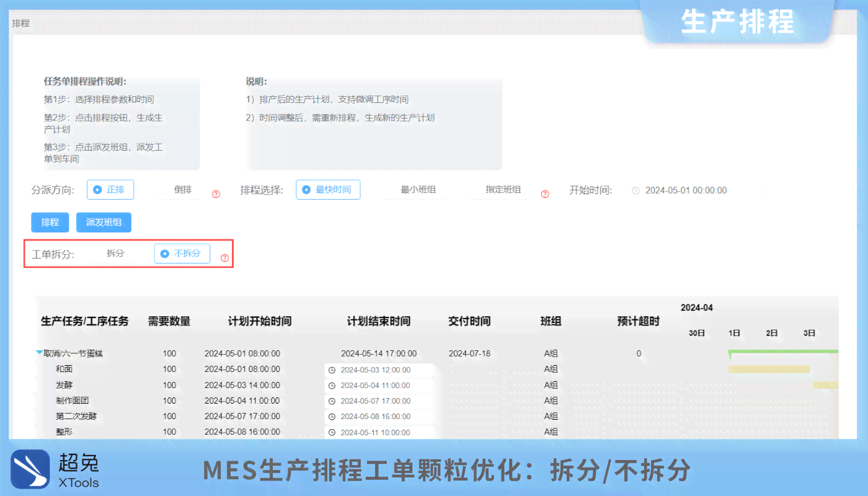Open the date picker clock for 整形 row

click(332, 433)
